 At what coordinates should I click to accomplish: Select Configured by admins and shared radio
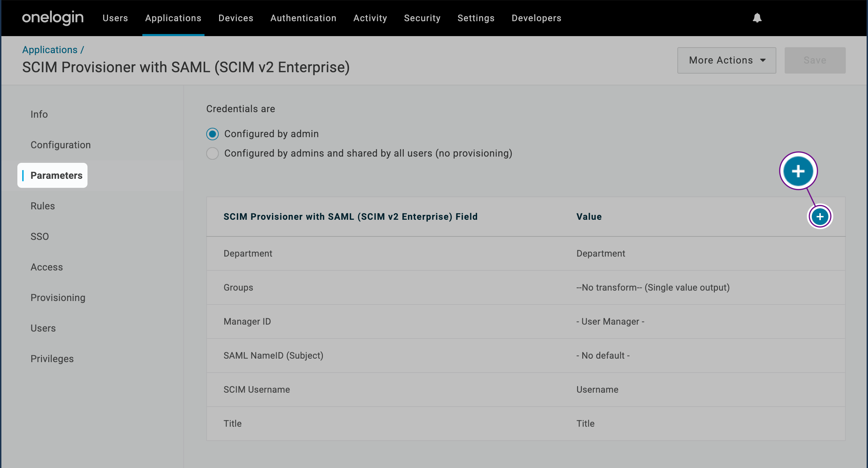[x=212, y=153]
